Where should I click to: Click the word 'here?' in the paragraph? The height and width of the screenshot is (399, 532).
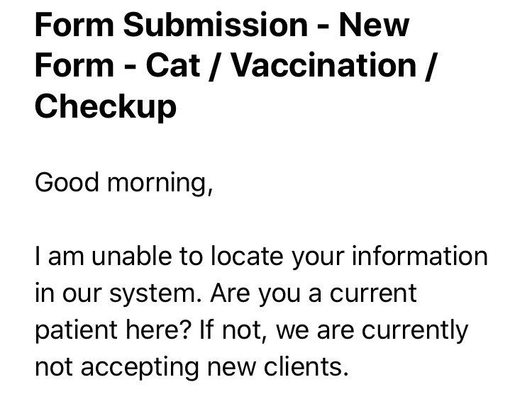159,330
